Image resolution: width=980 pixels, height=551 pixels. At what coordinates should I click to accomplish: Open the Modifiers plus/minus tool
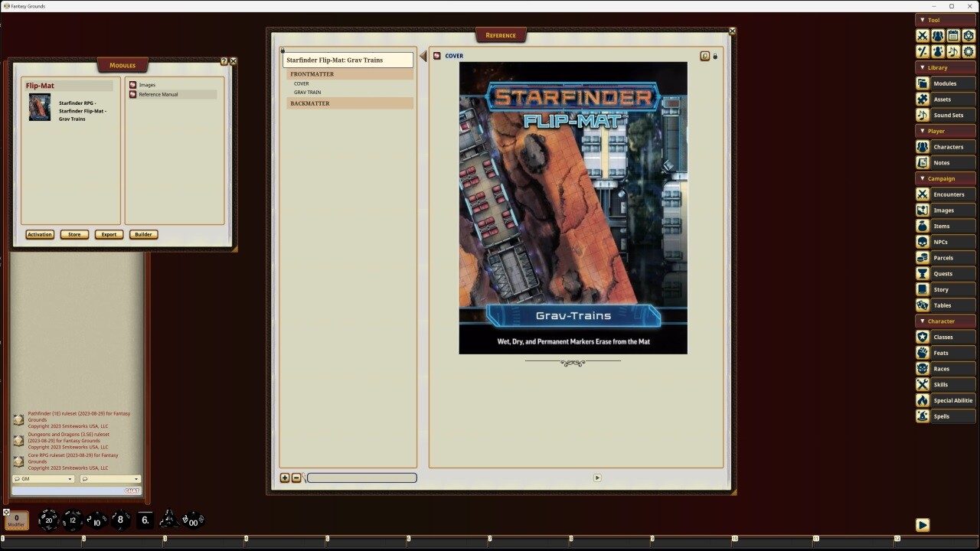point(923,51)
